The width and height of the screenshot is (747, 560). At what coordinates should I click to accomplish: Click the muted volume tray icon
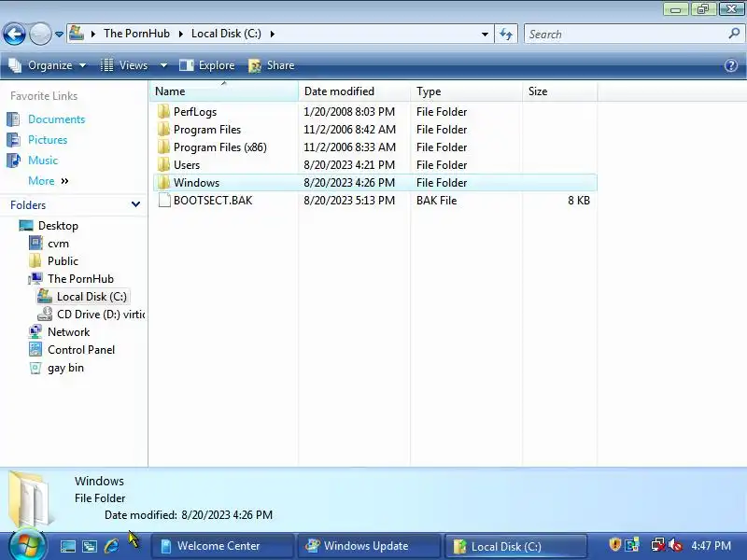coord(674,544)
